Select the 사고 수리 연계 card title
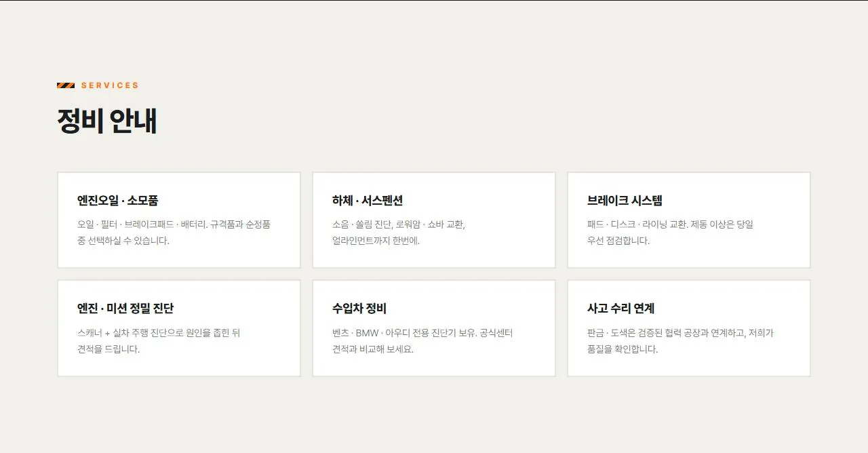The height and width of the screenshot is (453, 868). tap(620, 309)
